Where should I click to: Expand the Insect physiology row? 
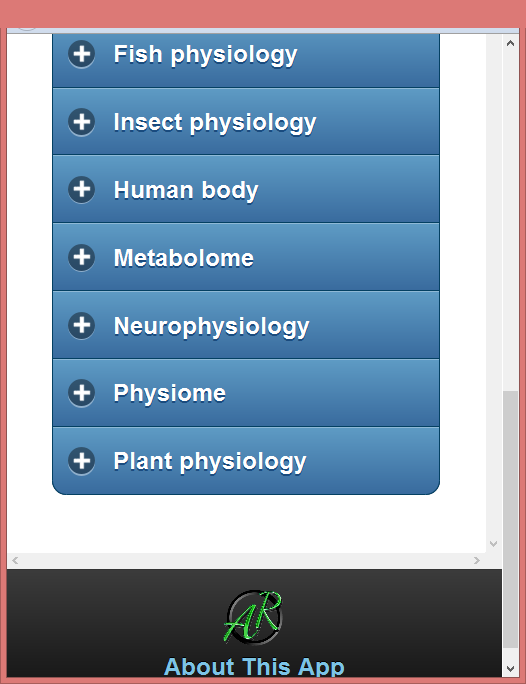pos(246,122)
